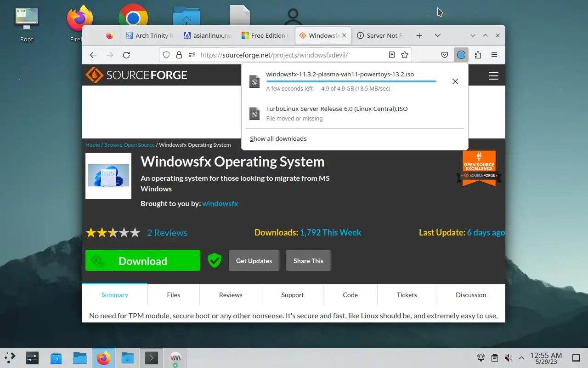Expand the list all tabs chevron
This screenshot has width=588, height=368.
(x=438, y=35)
